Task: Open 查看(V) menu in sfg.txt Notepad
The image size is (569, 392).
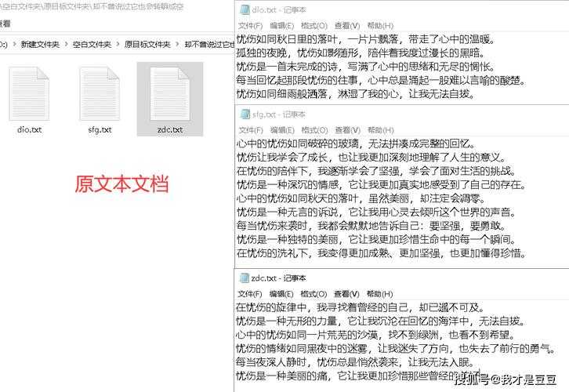Action: (x=348, y=130)
